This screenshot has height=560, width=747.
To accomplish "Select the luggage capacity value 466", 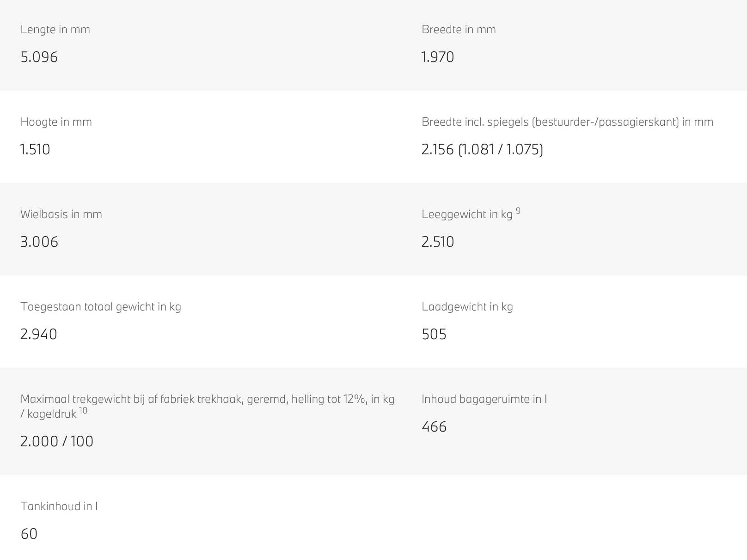I will coord(434,426).
